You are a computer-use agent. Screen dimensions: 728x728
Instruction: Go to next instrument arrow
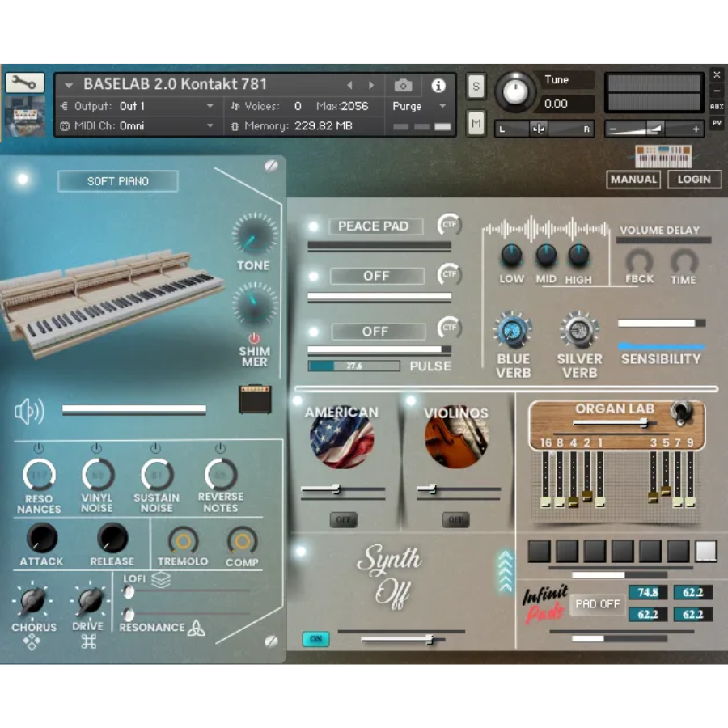click(371, 85)
